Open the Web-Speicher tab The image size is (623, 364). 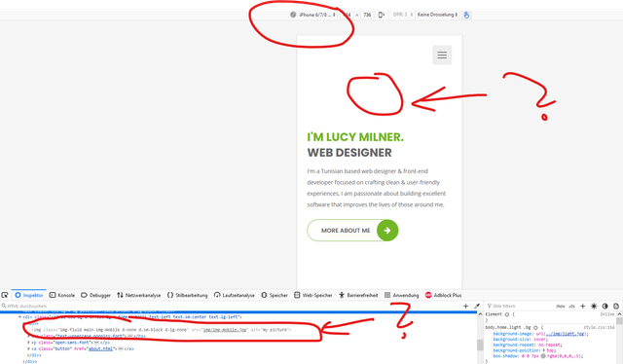[313, 295]
